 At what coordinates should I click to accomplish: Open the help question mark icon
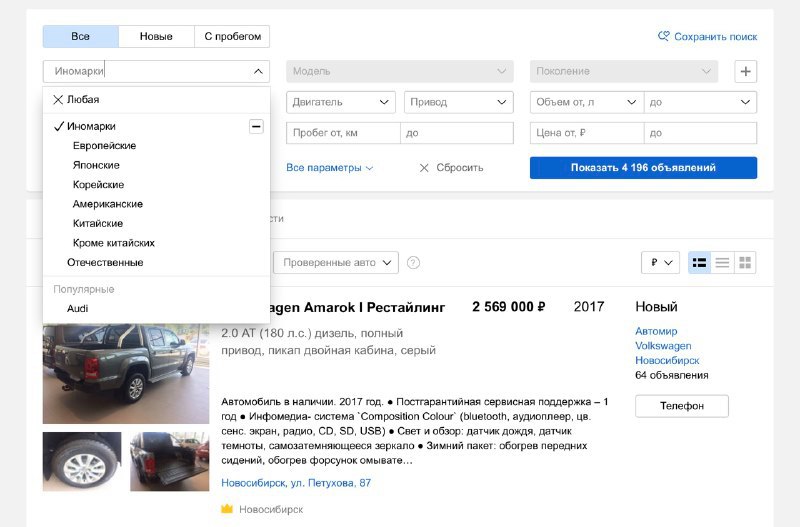[x=413, y=262]
